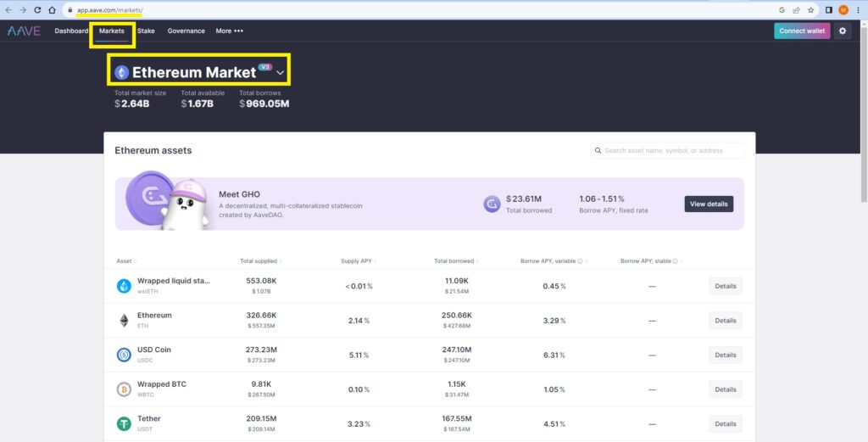This screenshot has width=868, height=442.
Task: Click the AAVE logo
Action: (24, 31)
